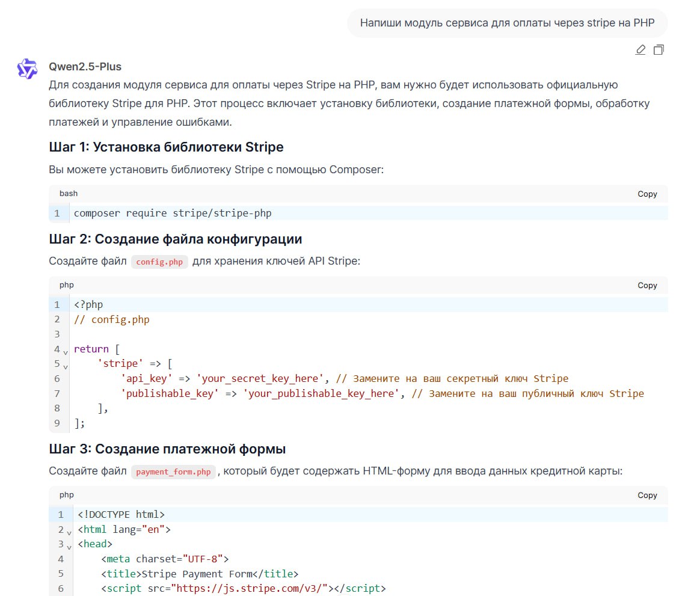Click the user prompt message bubble

(507, 23)
